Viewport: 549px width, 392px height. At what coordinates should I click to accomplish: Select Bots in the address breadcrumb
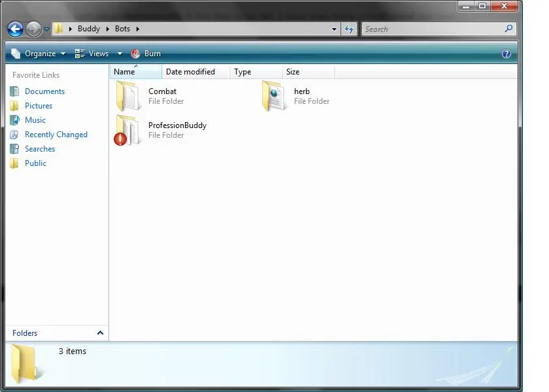(122, 29)
